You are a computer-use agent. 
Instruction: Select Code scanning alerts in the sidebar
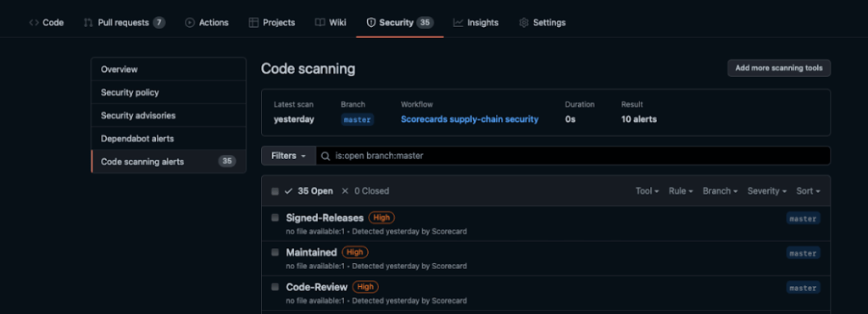169,162
